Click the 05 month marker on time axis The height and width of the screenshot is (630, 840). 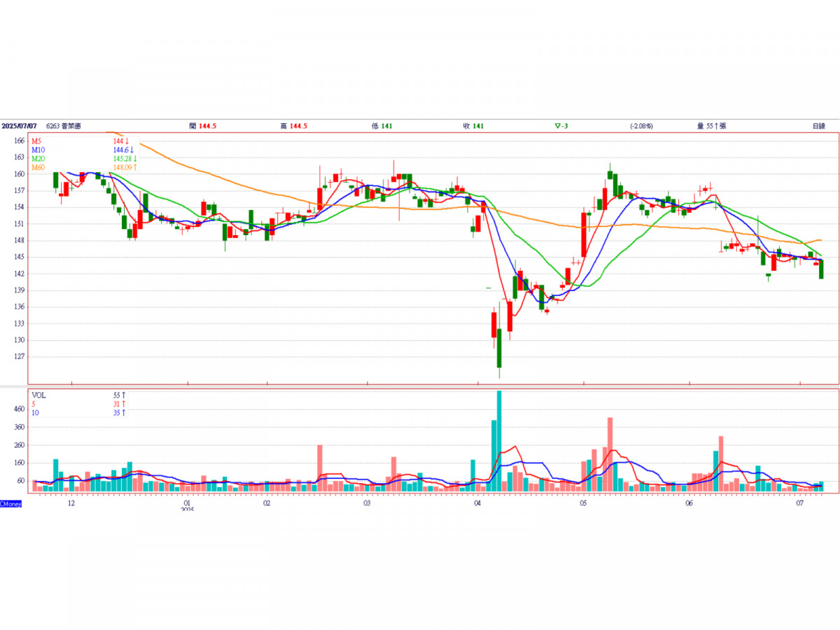582,503
